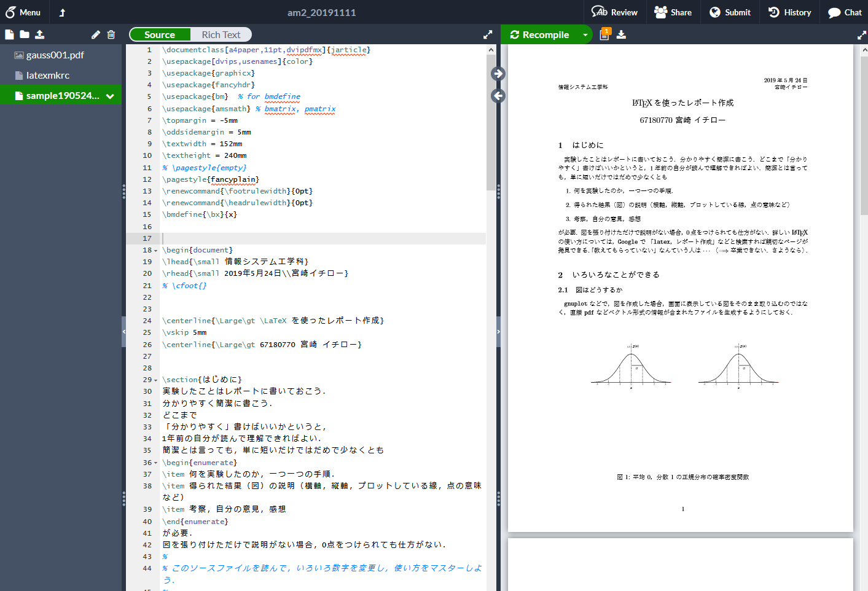The image size is (868, 591).
Task: Download the compiled PDF
Action: click(x=622, y=34)
